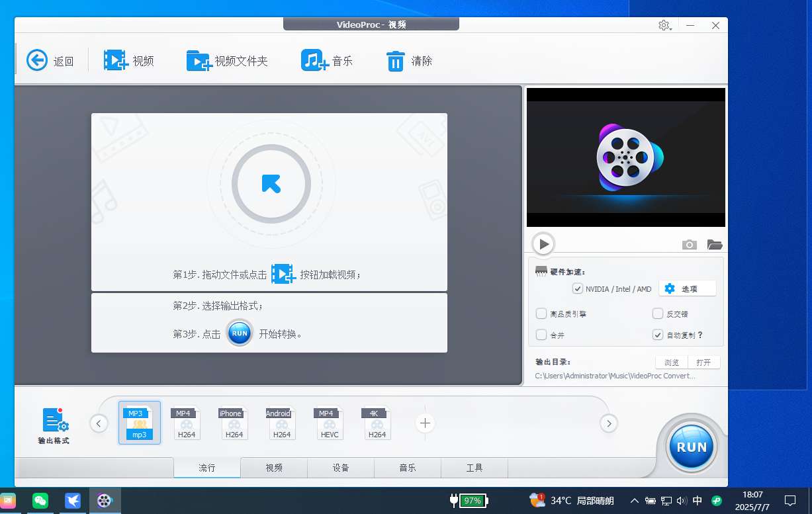The height and width of the screenshot is (514, 812).
Task: Switch to the 视频 tab
Action: (x=274, y=468)
